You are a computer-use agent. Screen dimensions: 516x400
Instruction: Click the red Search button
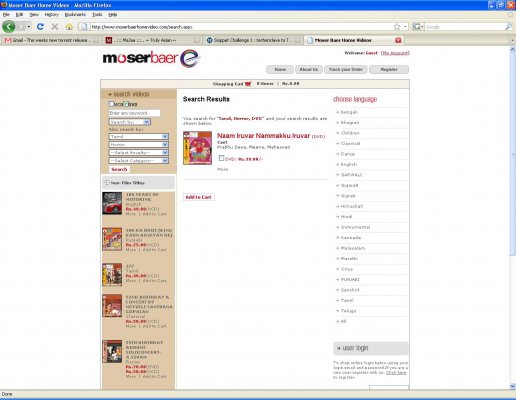click(119, 169)
